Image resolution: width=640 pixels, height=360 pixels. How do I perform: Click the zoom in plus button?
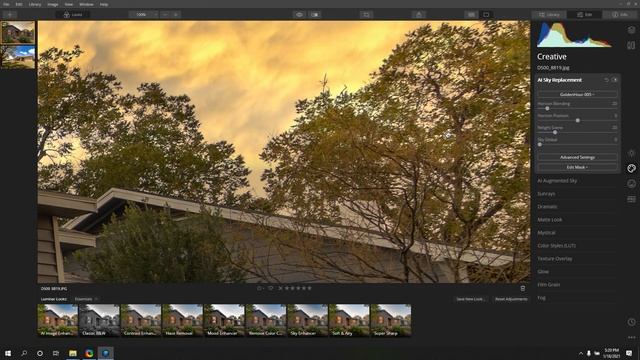176,15
